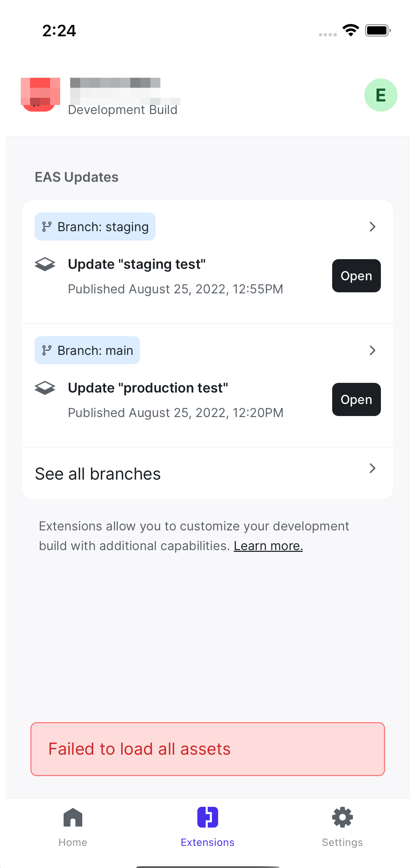This screenshot has width=412, height=868.
Task: Open the "production test" update
Action: coord(356,399)
